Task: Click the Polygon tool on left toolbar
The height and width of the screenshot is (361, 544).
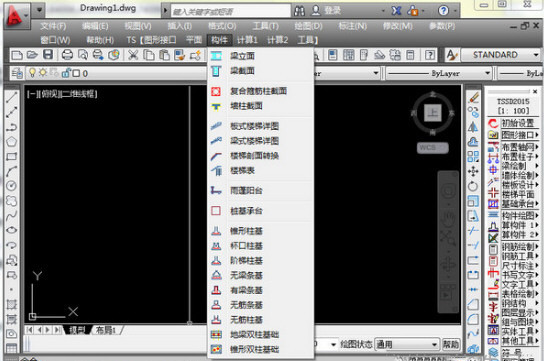Action: click(x=11, y=141)
